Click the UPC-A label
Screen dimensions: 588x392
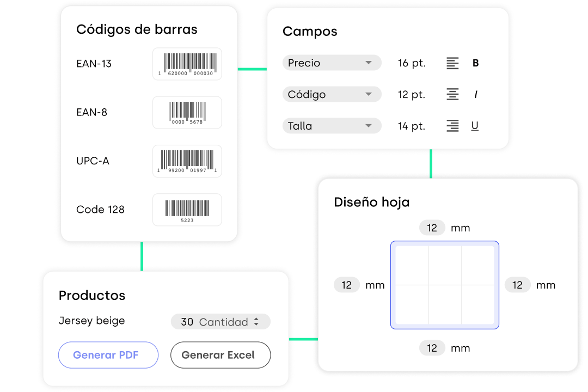tap(93, 161)
